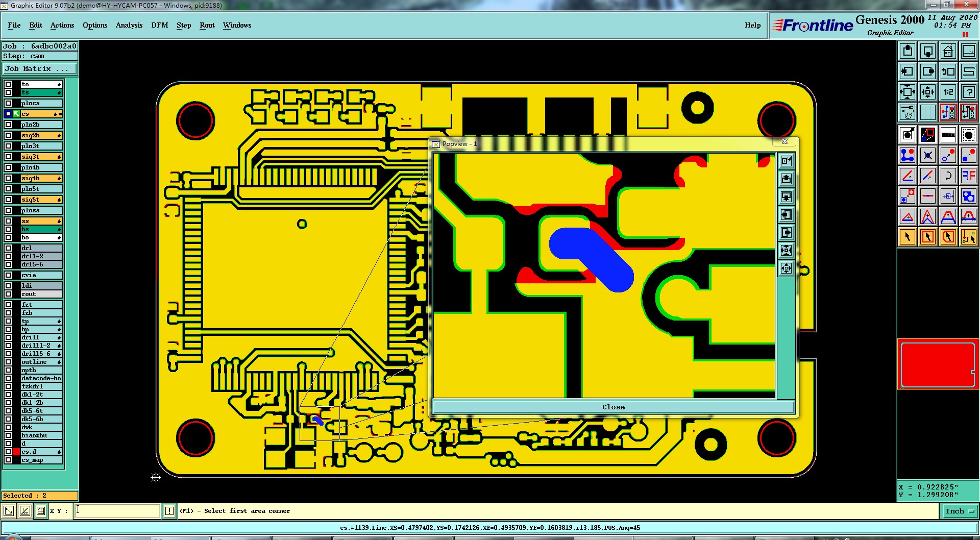Toggle display checkbox for layer 'cs'
The image size is (980, 540).
pyautogui.click(x=8, y=114)
